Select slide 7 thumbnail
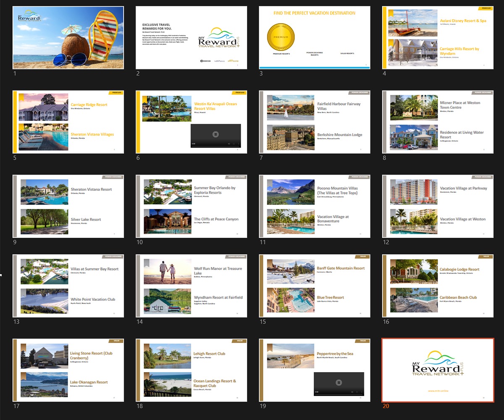 tap(315, 122)
